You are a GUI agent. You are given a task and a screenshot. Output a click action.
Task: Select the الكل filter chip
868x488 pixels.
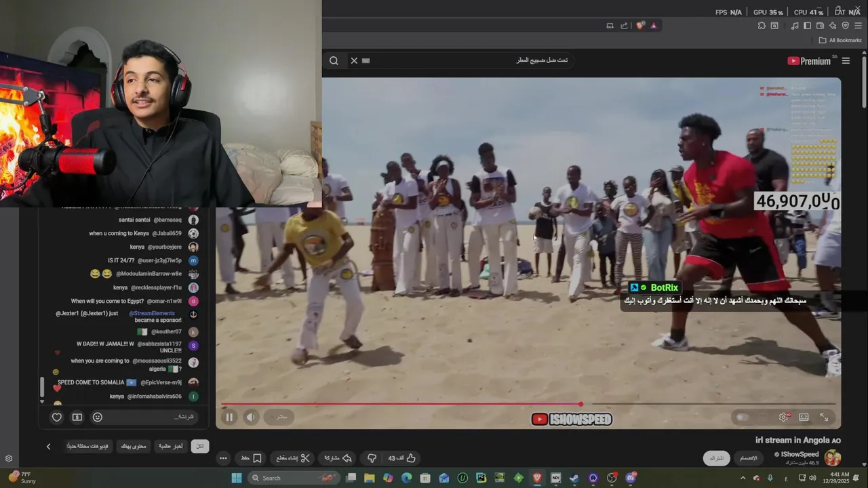(200, 447)
